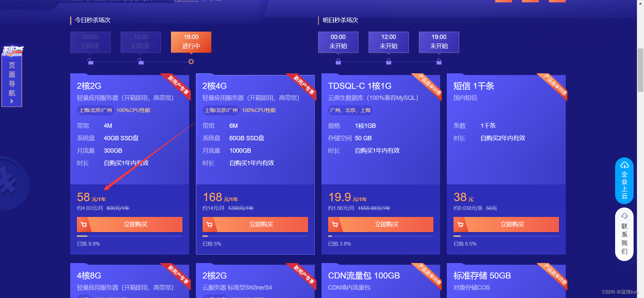Click the 秒杀 logo in page navigation
Screen dimensions: 644x298
pyautogui.click(x=12, y=51)
